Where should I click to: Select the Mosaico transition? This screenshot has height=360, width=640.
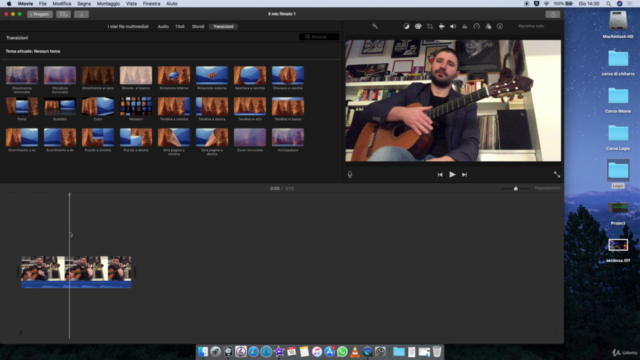[136, 107]
